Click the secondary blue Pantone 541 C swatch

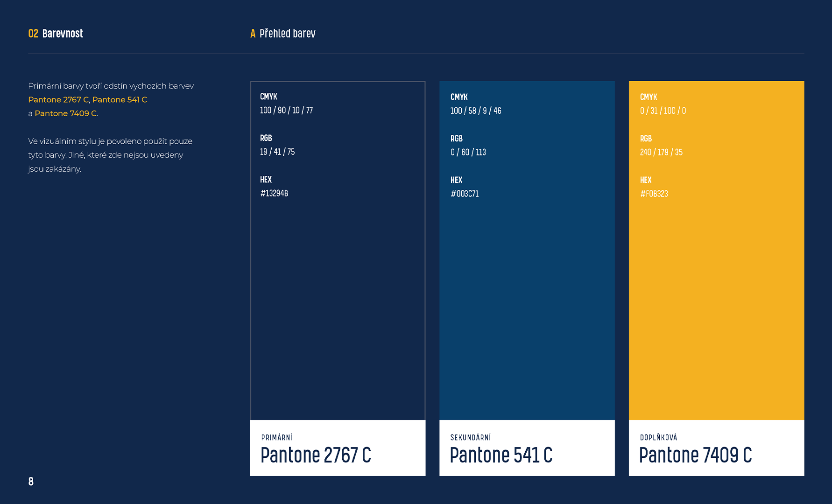pyautogui.click(x=527, y=251)
